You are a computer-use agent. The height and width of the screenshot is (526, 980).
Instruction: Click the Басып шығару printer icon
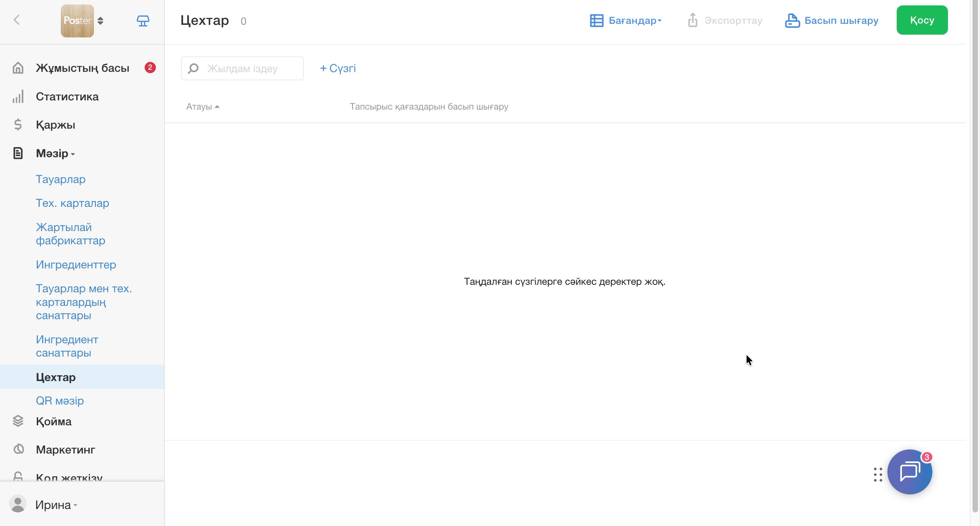[792, 20]
